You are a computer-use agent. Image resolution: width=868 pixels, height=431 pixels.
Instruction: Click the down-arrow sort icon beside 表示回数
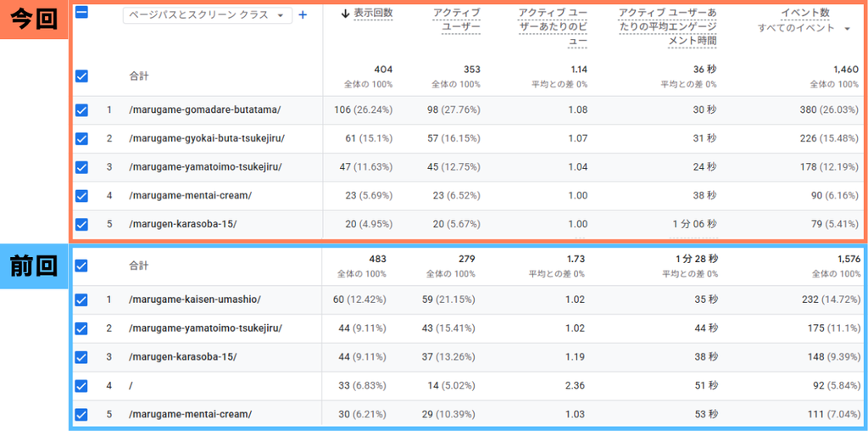[x=346, y=14]
